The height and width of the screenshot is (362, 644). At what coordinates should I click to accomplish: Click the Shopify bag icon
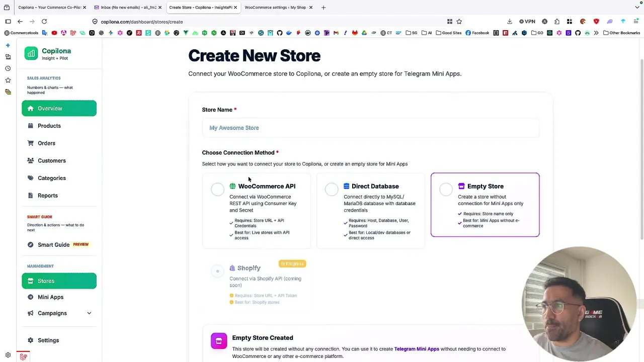[232, 268]
